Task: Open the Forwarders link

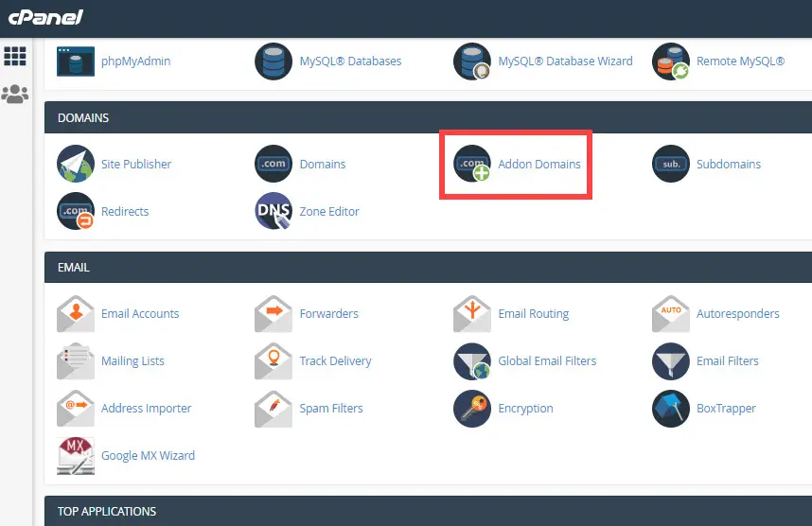Action: (x=328, y=314)
